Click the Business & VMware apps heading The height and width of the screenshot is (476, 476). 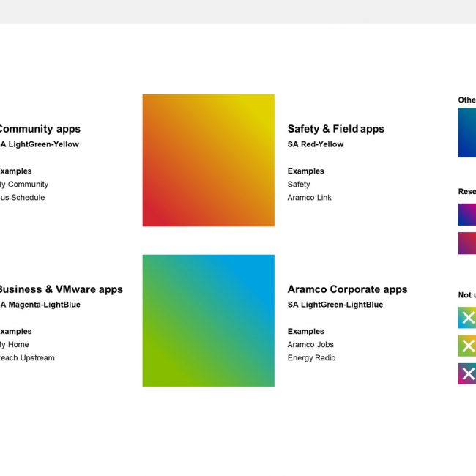pos(61,289)
